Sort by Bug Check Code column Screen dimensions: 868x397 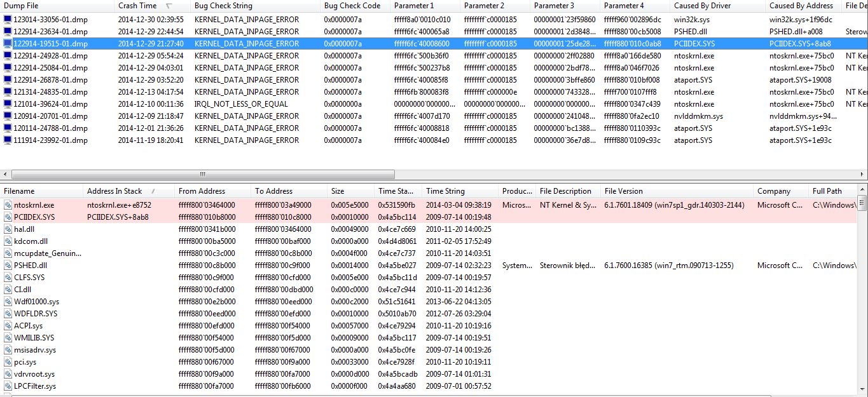click(x=355, y=6)
